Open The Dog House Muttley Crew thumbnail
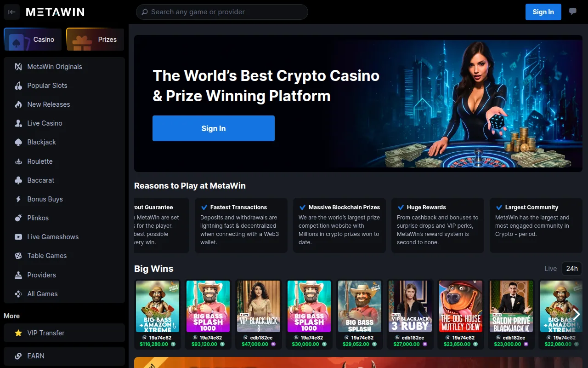The height and width of the screenshot is (368, 588). pyautogui.click(x=461, y=306)
